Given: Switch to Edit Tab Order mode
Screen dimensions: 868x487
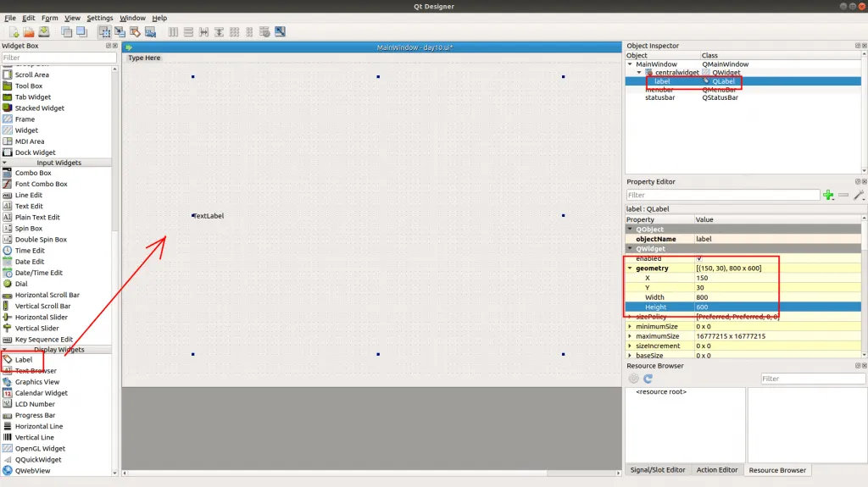Looking at the screenshot, I should pos(150,32).
